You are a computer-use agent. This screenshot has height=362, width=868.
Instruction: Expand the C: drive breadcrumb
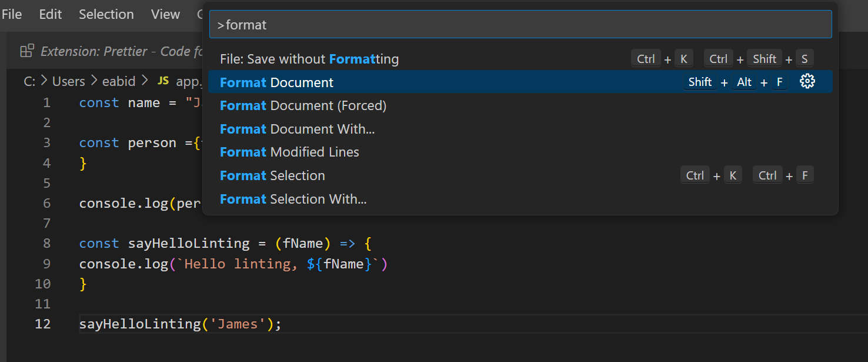[29, 81]
